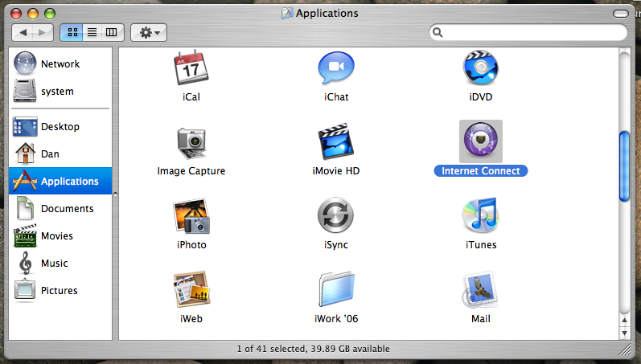The height and width of the screenshot is (364, 641).
Task: Open the iCal application icon
Action: 191,68
